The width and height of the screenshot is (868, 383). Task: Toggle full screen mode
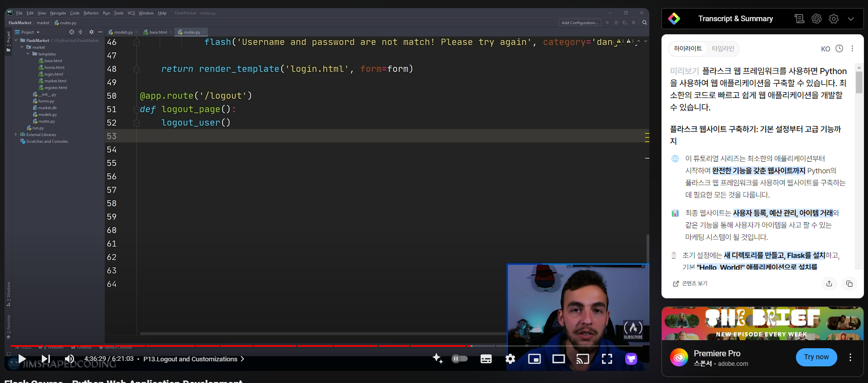click(607, 359)
